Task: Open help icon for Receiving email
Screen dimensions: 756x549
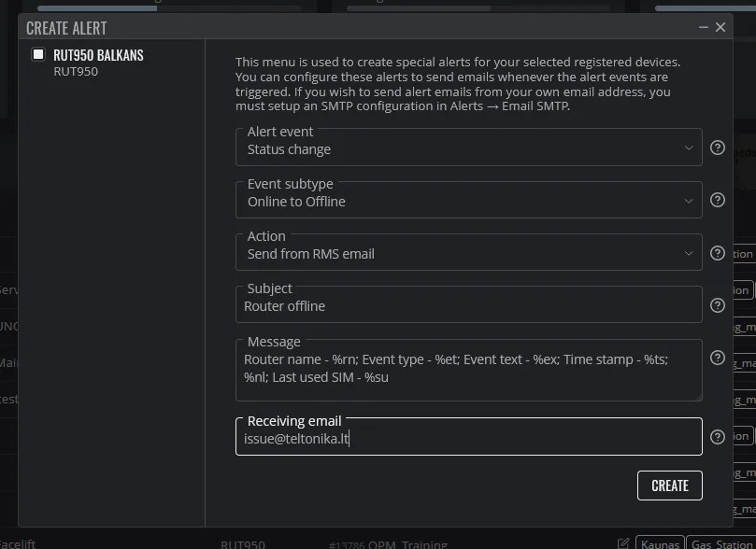Action: click(x=718, y=437)
